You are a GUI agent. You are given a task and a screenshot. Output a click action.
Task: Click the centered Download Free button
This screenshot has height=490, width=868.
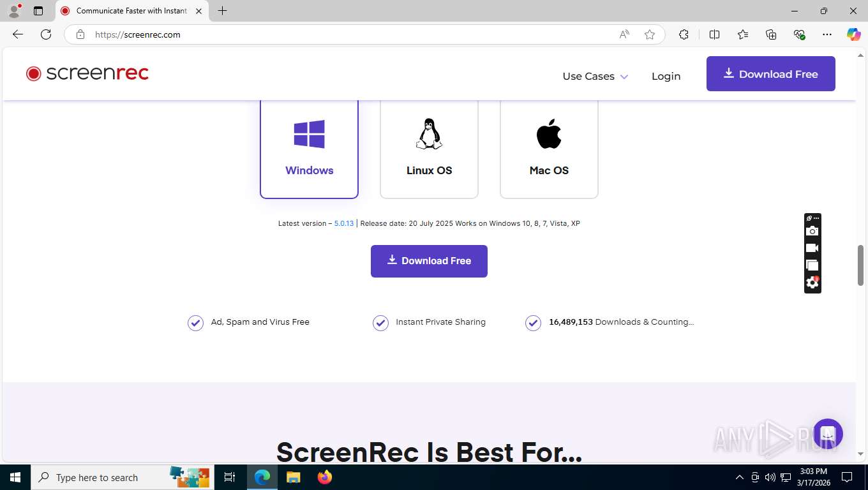(x=429, y=261)
